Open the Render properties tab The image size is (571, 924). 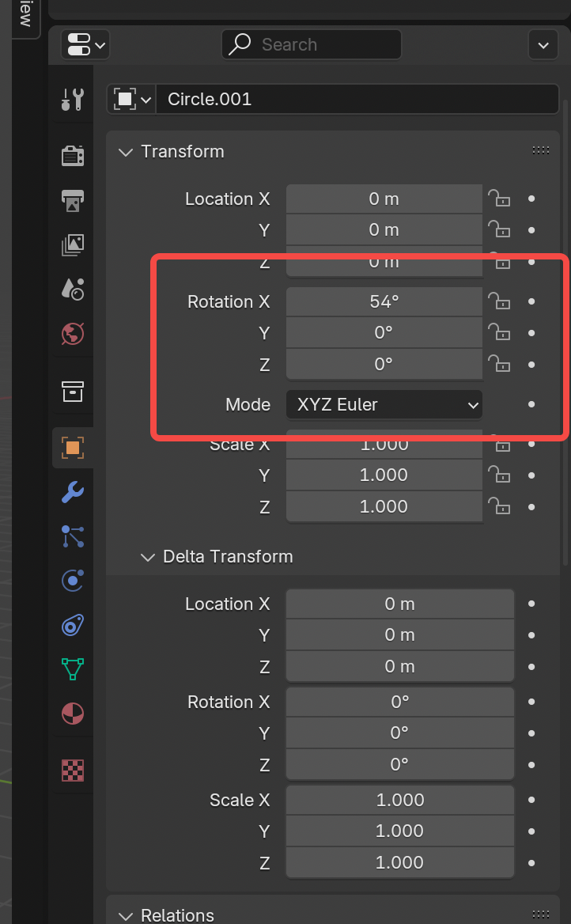[73, 156]
